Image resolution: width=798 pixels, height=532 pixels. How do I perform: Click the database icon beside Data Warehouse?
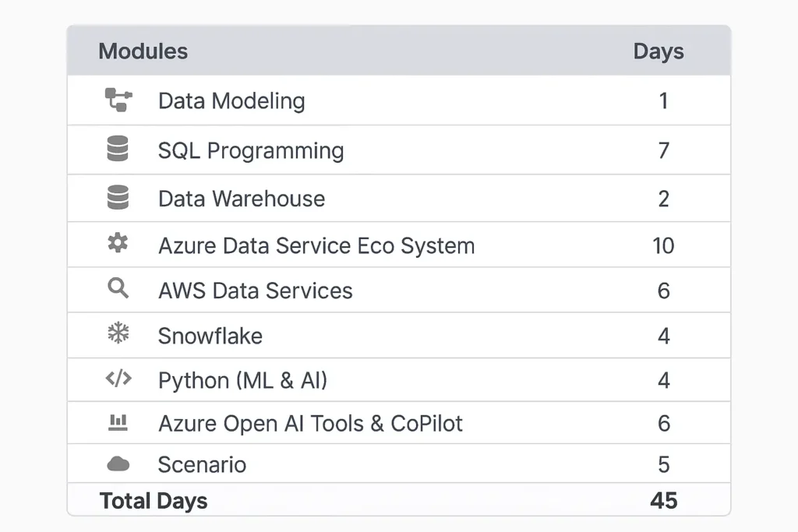[x=118, y=198]
